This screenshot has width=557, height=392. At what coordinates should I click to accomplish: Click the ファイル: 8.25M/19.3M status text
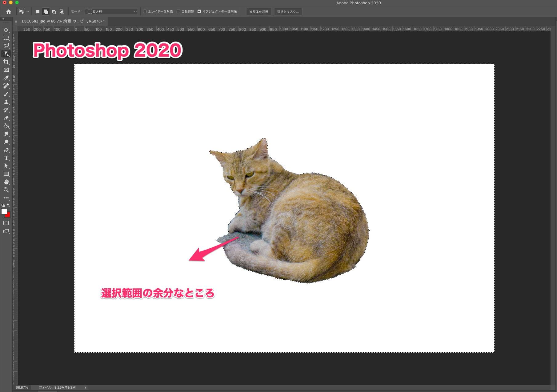click(x=57, y=387)
